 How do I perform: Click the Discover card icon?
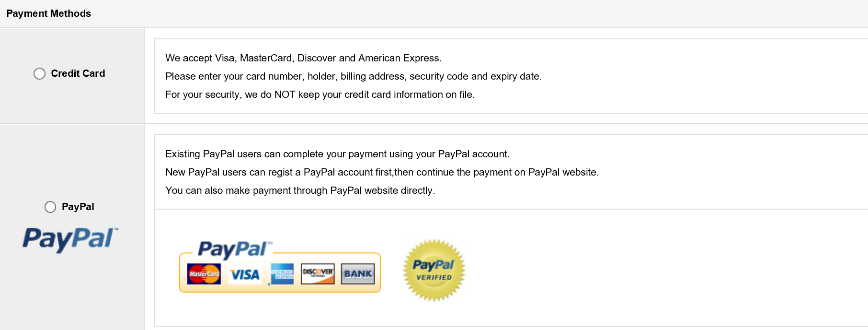point(318,274)
